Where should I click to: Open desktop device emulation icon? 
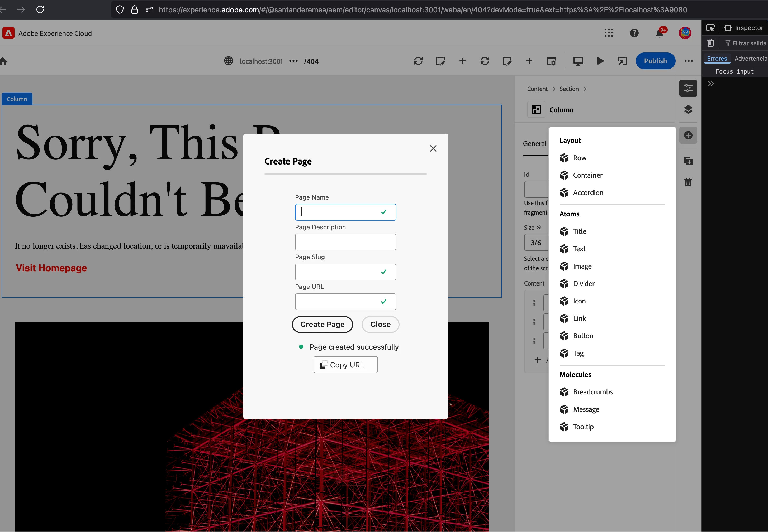pos(578,61)
